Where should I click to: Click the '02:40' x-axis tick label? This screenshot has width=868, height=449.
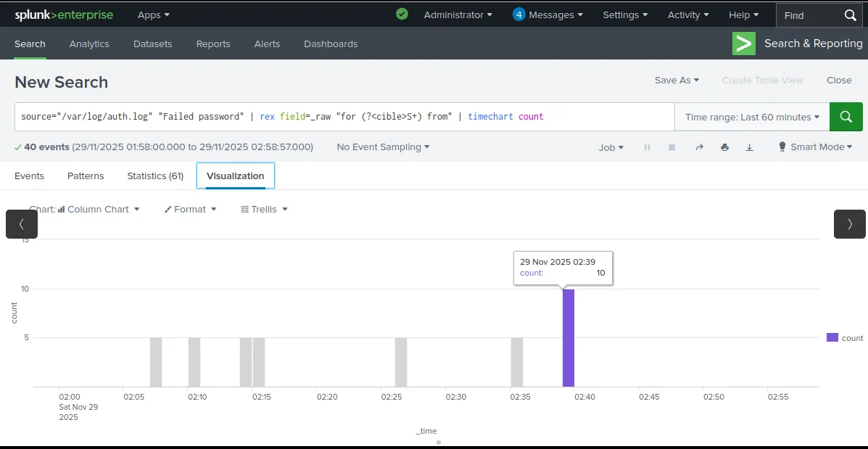click(584, 397)
